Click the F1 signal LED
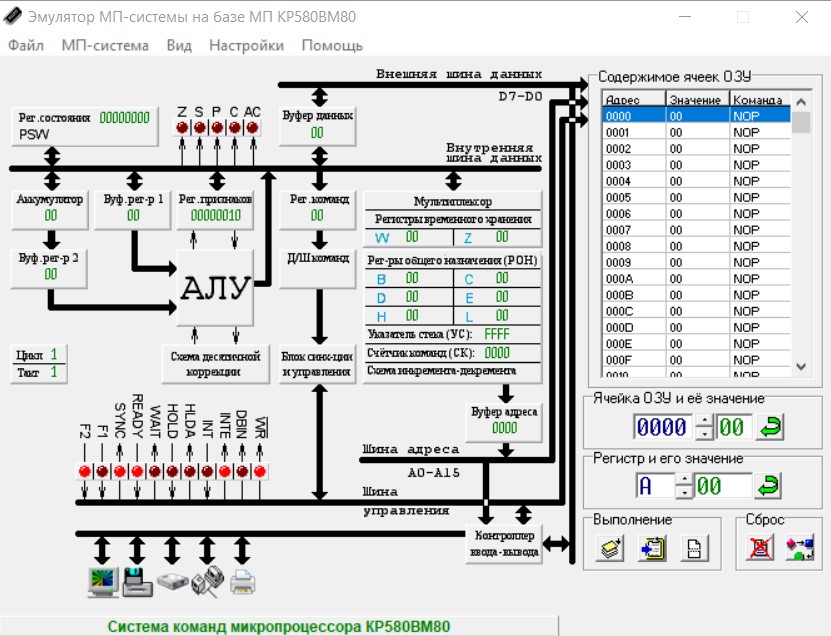Screen dimensions: 831x636 102,471
